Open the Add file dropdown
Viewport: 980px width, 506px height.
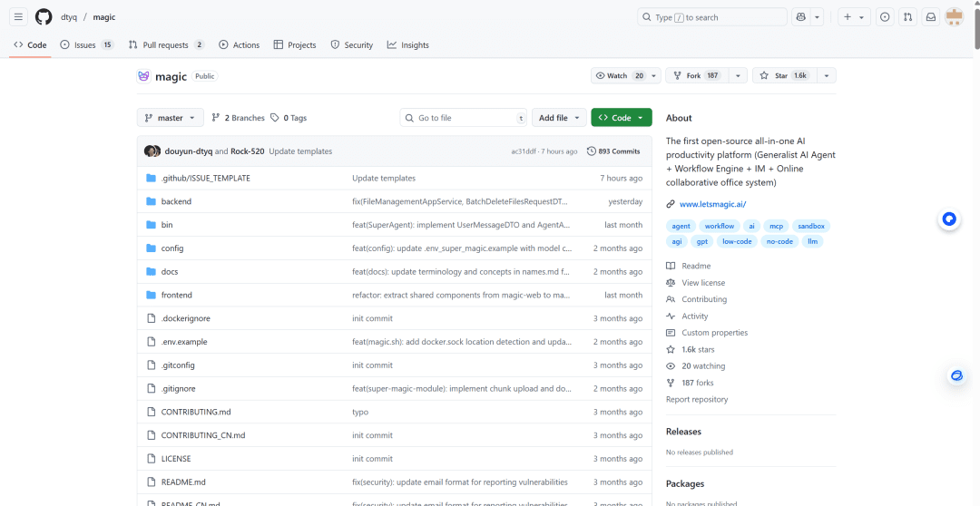pyautogui.click(x=559, y=118)
